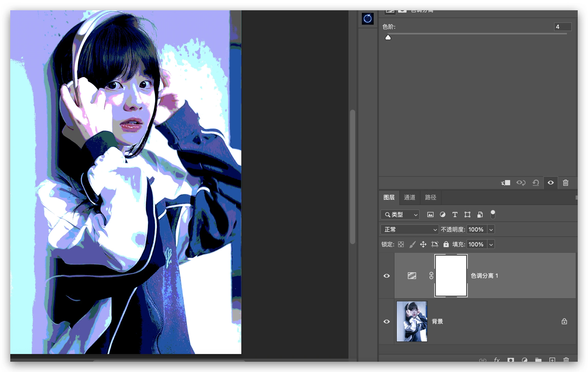Click the delete adjustment trash icon
Image resolution: width=588 pixels, height=372 pixels.
point(565,183)
